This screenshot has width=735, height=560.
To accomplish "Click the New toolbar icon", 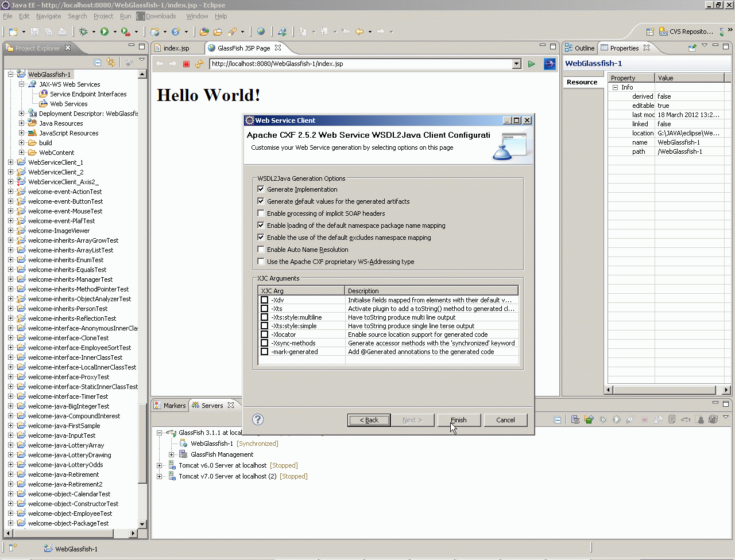I will [13, 32].
